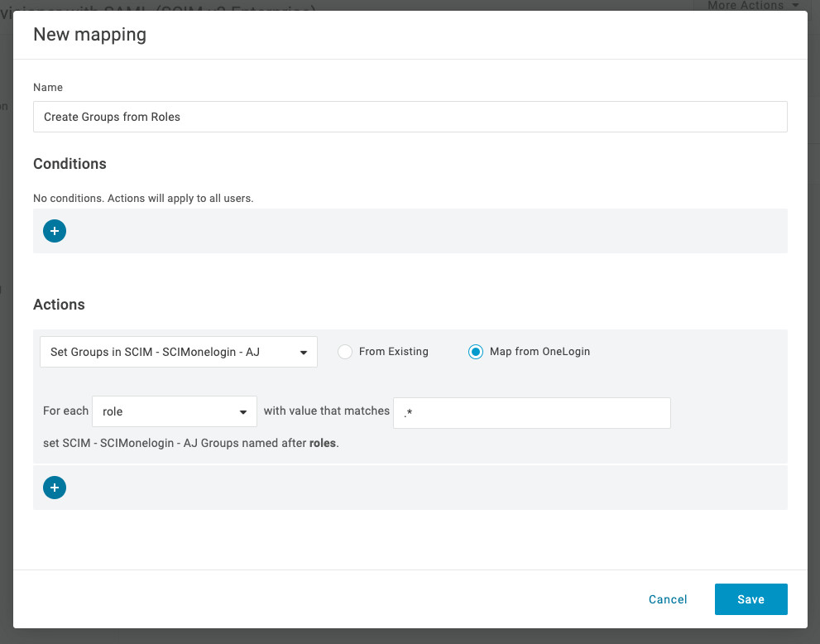Viewport: 820px width, 644px height.
Task: Click the Save button
Action: click(x=750, y=599)
